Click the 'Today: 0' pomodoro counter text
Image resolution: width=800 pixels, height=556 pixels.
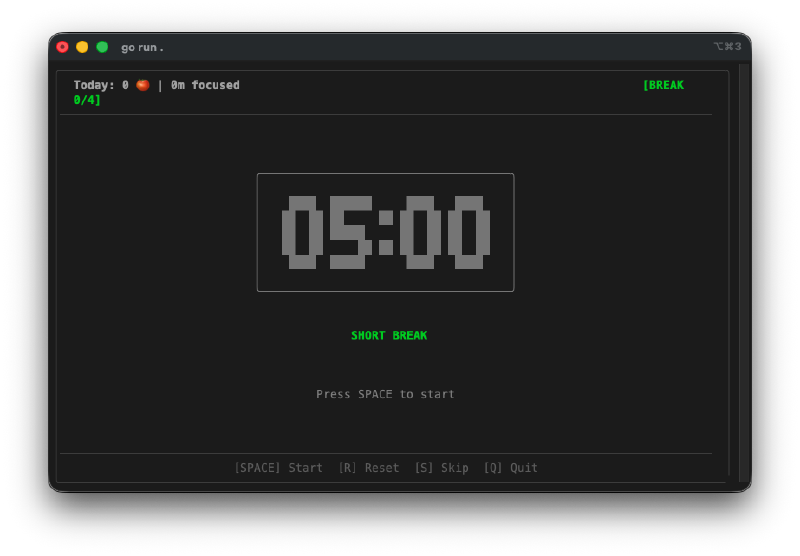pos(101,85)
